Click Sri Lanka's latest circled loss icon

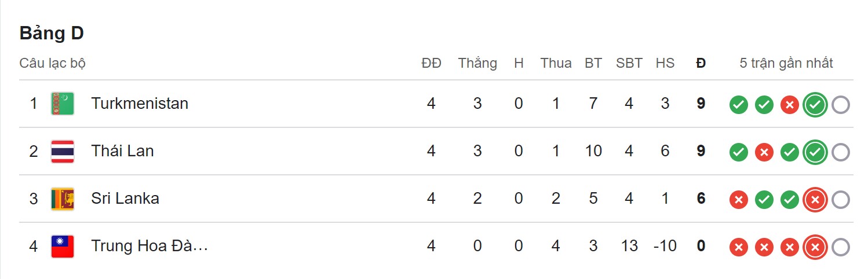click(x=815, y=200)
